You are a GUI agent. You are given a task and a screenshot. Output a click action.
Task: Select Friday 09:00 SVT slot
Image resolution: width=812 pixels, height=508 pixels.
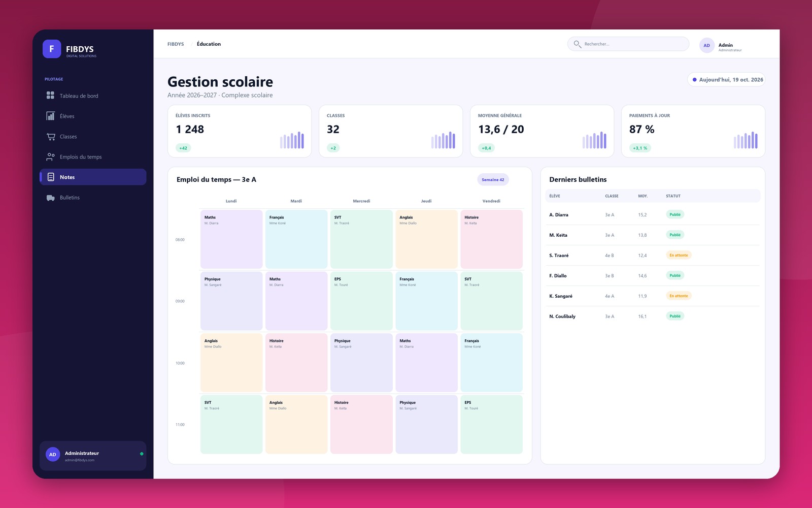tap(491, 301)
